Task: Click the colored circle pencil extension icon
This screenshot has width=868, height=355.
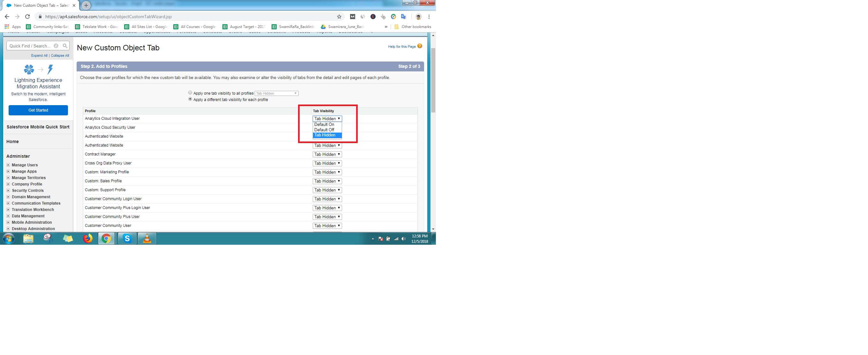Action: tap(393, 17)
